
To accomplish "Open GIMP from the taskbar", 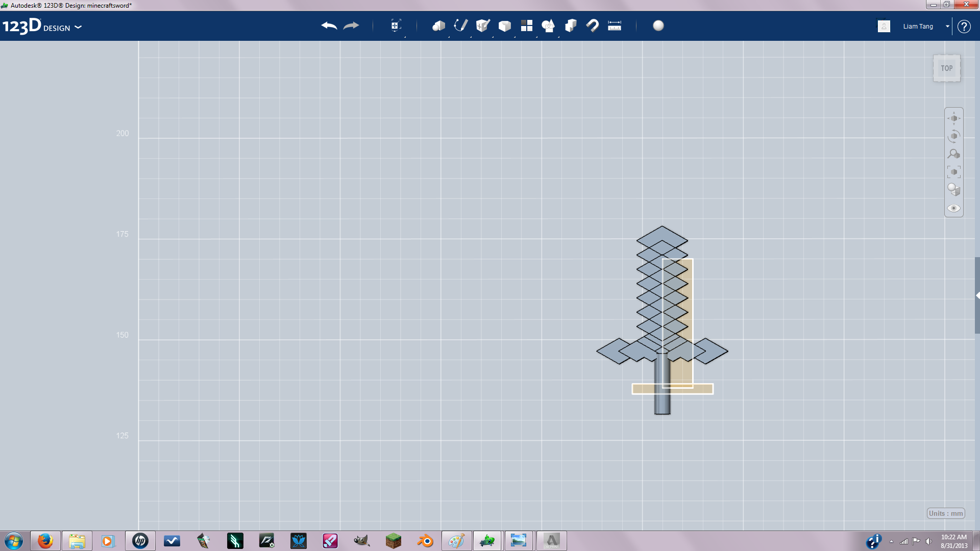I will pos(361,541).
